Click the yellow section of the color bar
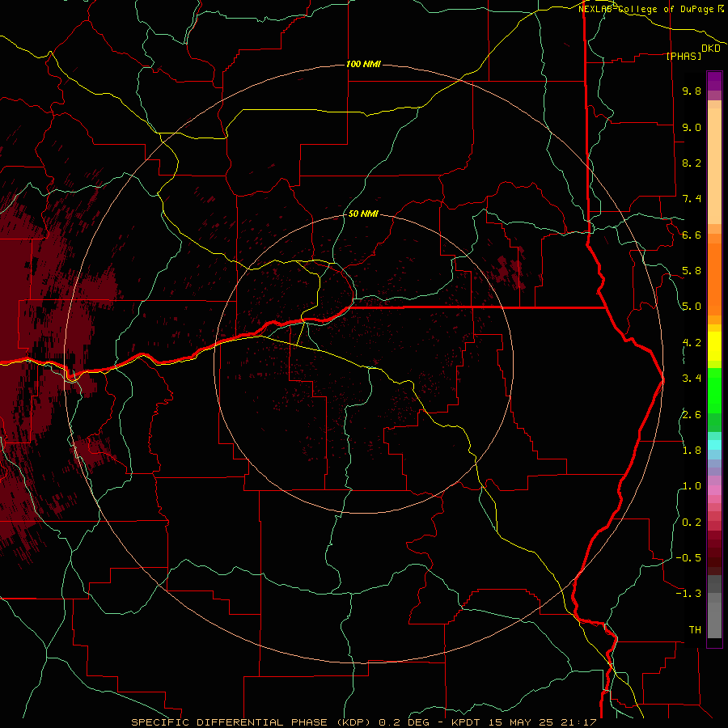The width and height of the screenshot is (728, 728). tap(714, 346)
